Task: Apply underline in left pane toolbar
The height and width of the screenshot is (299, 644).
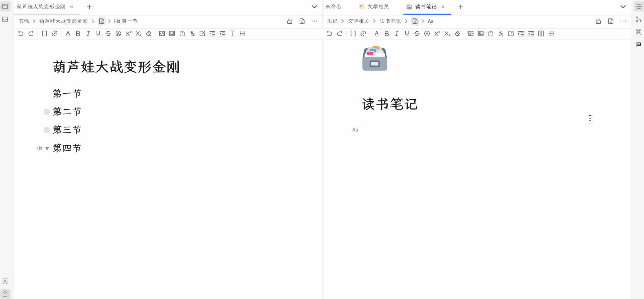Action: tap(98, 34)
